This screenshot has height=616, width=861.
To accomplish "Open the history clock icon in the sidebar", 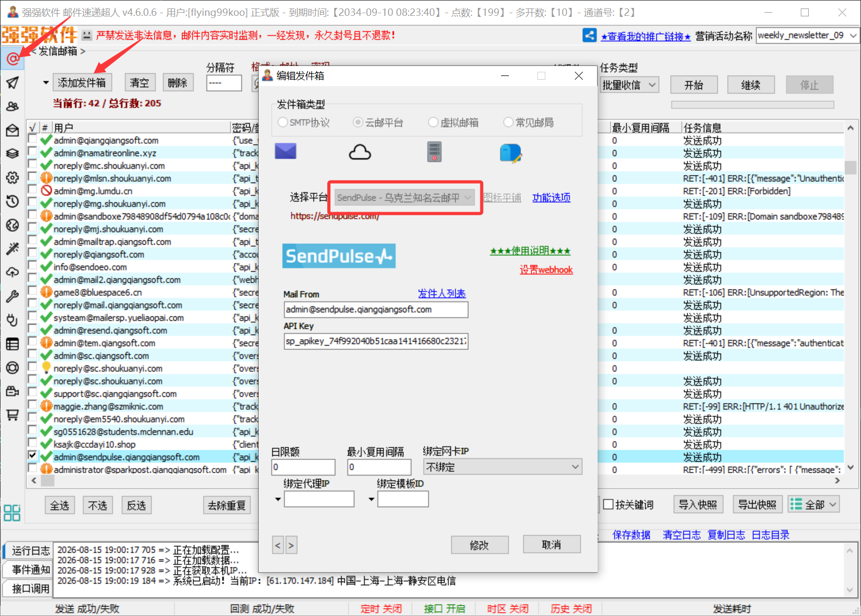I will click(13, 201).
